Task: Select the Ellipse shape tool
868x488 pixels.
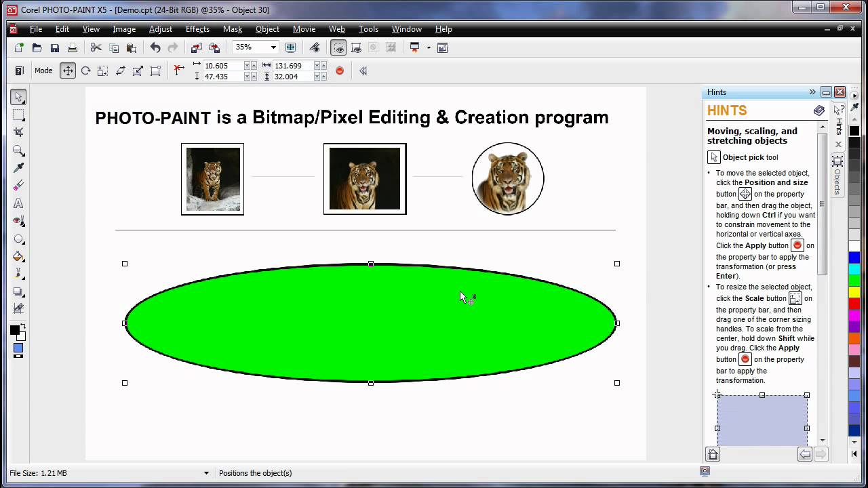Action: [19, 239]
